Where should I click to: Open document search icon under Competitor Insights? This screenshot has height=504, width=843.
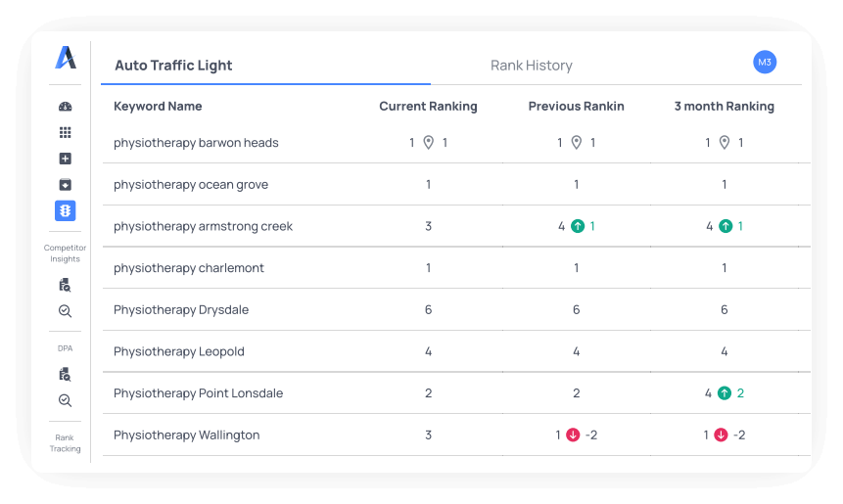coord(66,285)
